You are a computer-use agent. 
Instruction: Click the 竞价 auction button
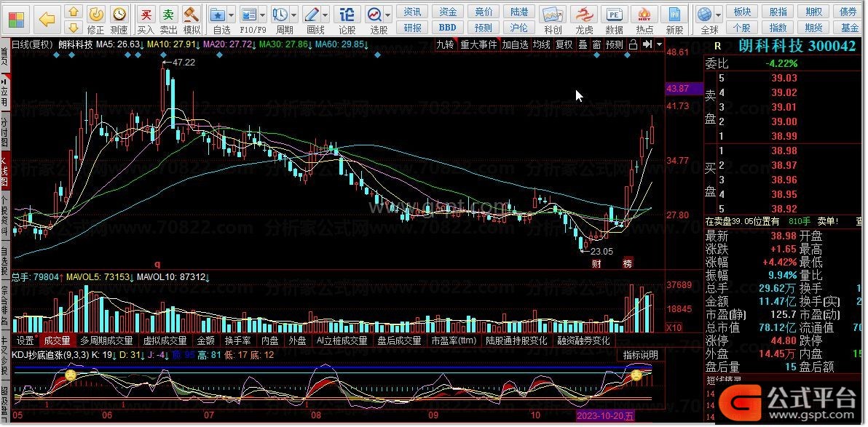tap(484, 12)
